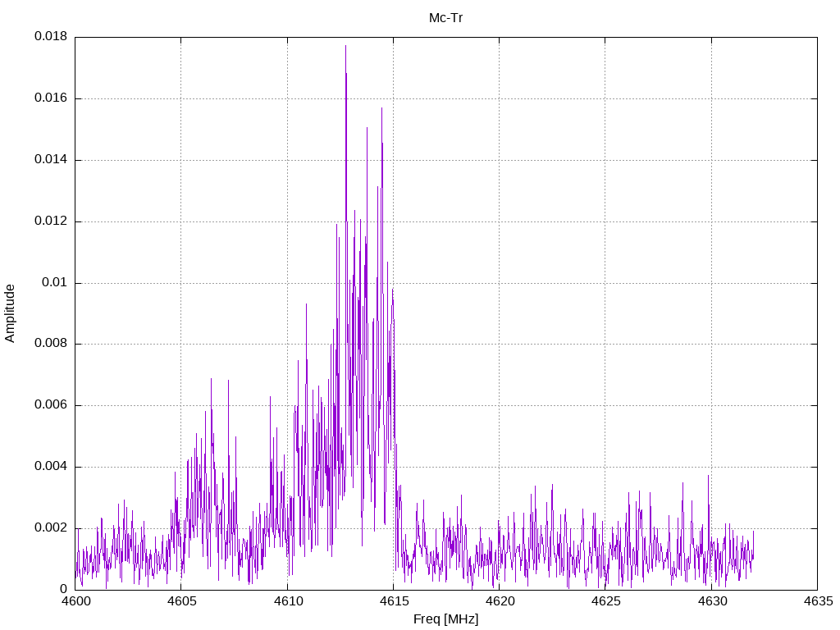The height and width of the screenshot is (630, 840).
Task: Click the 4630 x-axis tick label
Action: [712, 601]
